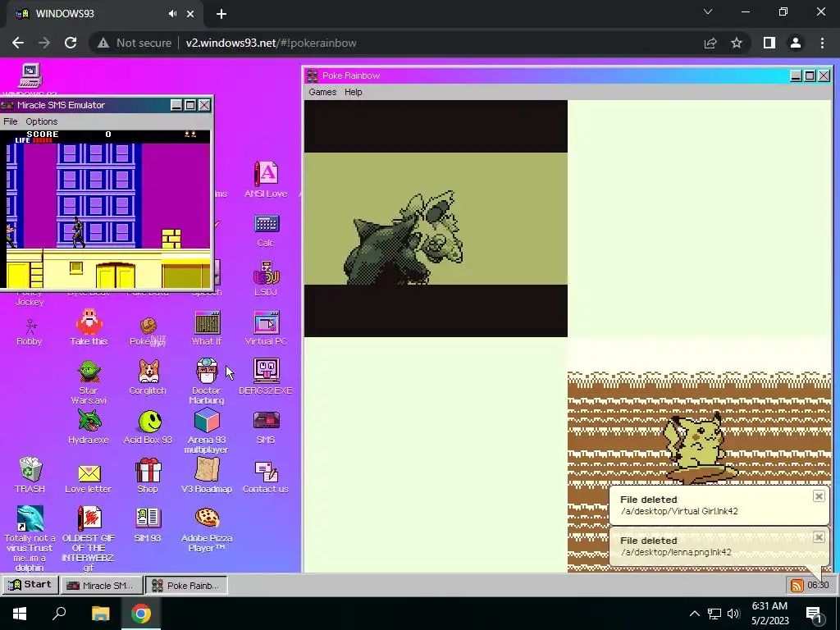Open File menu in Miracle SMS Emulator

(11, 121)
